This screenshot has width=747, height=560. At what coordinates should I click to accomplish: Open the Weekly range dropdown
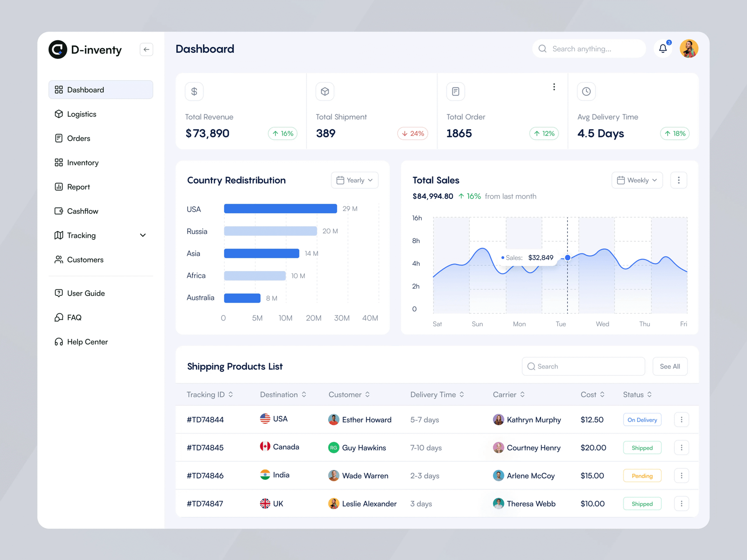click(x=637, y=180)
